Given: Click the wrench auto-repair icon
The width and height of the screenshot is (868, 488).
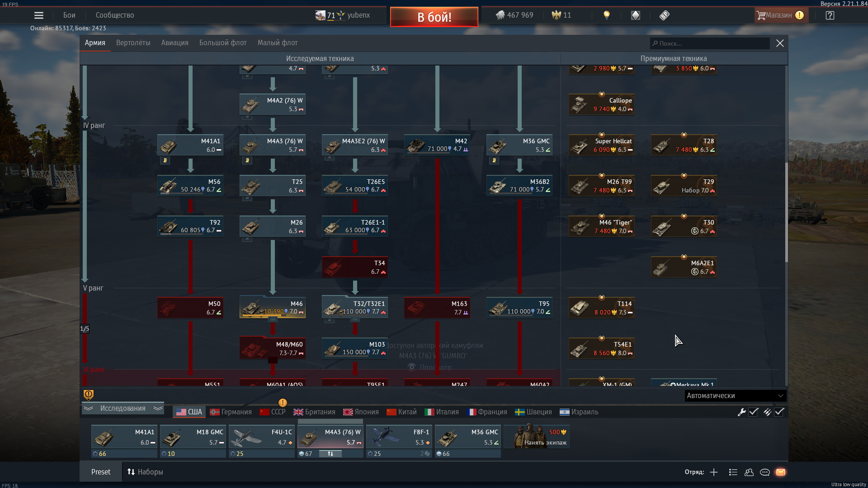Looking at the screenshot, I should tap(741, 412).
